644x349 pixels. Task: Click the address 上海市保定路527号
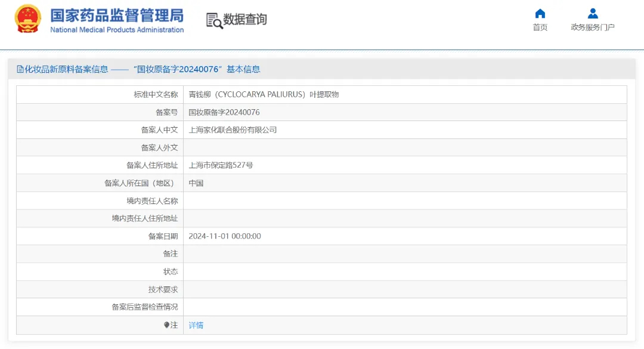(221, 165)
